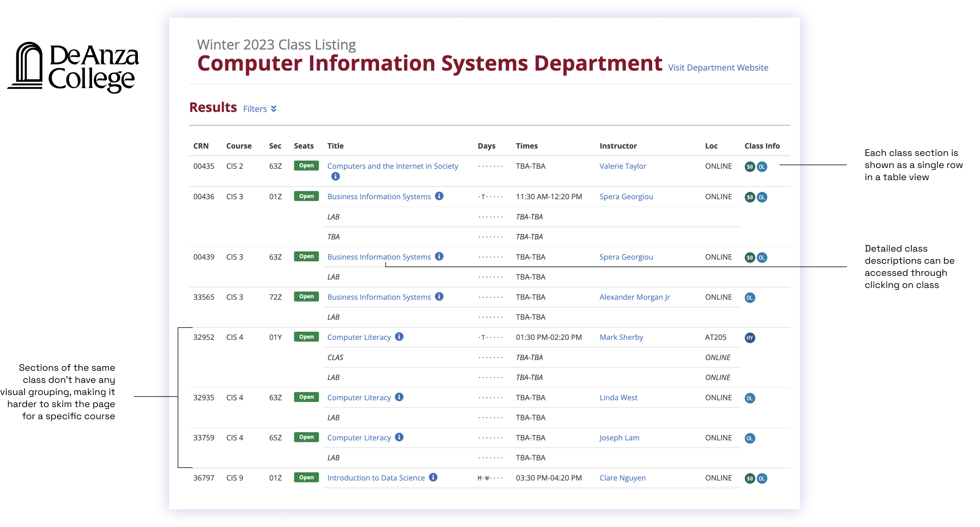Click time 03:30 PM-04:20 PM
Viewport: 980px width, 527px height.
coord(549,478)
